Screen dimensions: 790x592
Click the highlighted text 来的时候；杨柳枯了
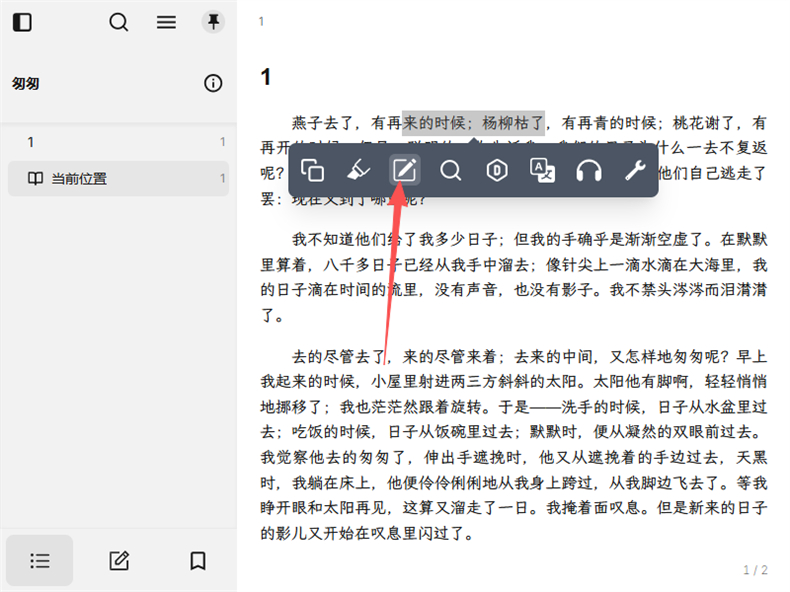point(473,123)
